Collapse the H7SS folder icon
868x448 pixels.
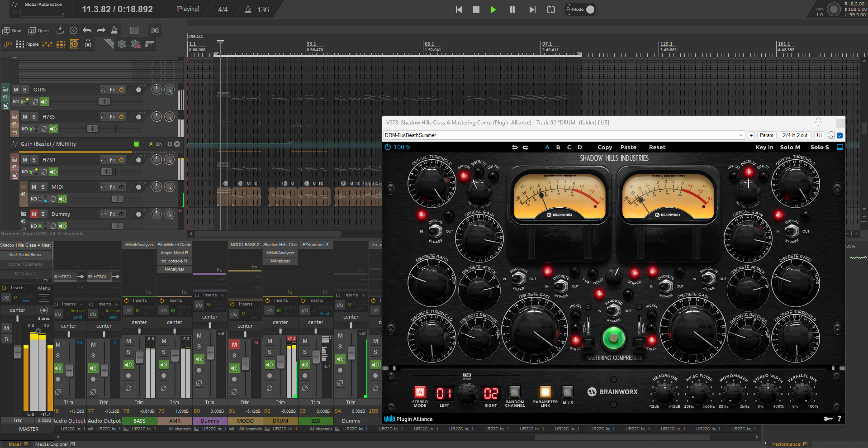(x=14, y=116)
